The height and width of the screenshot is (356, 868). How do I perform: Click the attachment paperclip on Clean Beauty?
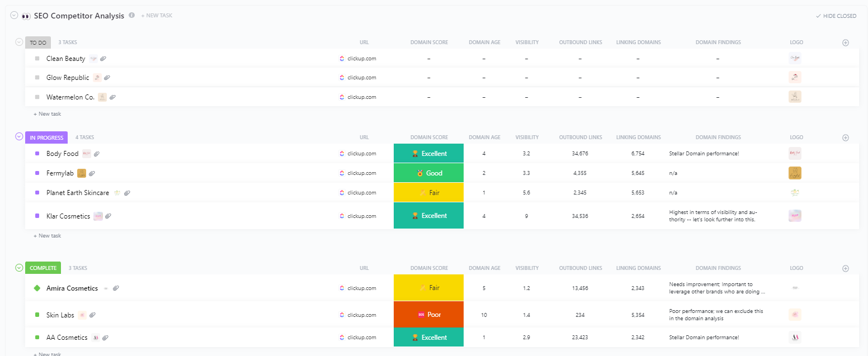103,59
